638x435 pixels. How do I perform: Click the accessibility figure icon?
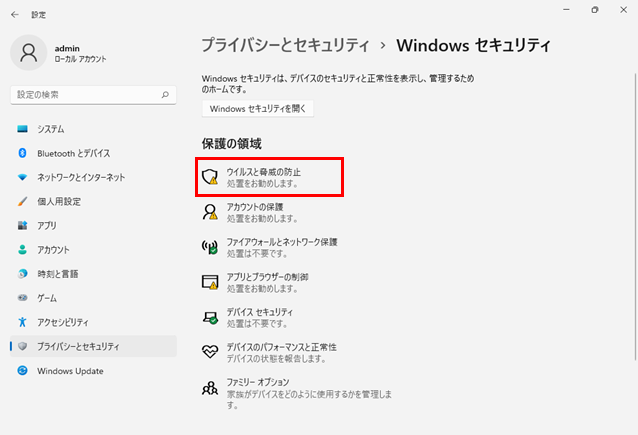(x=22, y=322)
